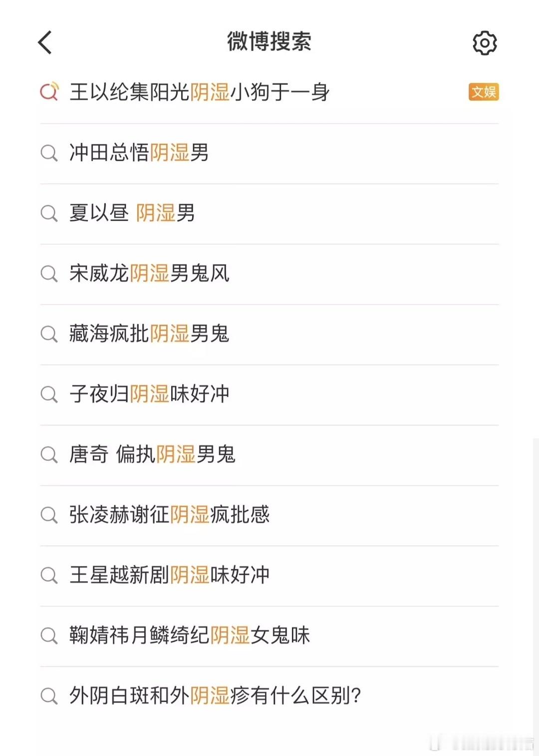Tap the back arrow icon
Viewport: 539px width, 756px height.
(45, 42)
